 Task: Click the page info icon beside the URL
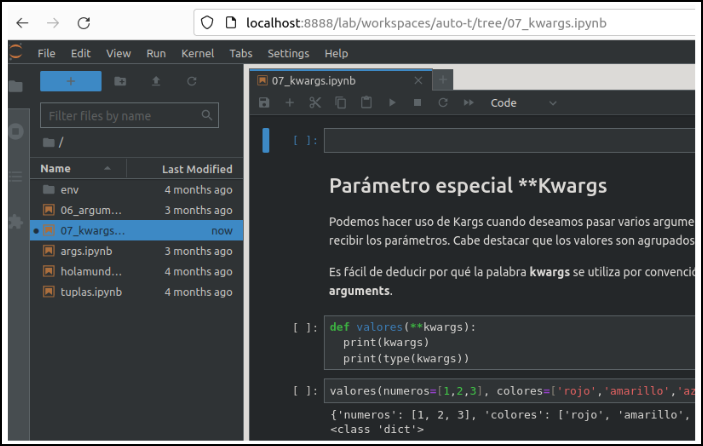(x=230, y=22)
